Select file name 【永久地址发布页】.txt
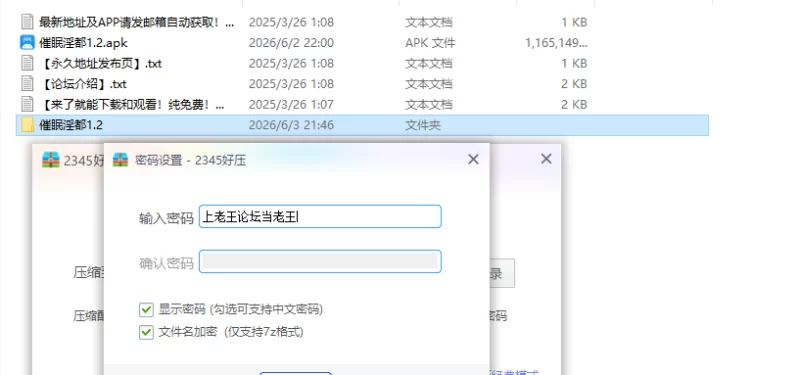 (x=101, y=63)
